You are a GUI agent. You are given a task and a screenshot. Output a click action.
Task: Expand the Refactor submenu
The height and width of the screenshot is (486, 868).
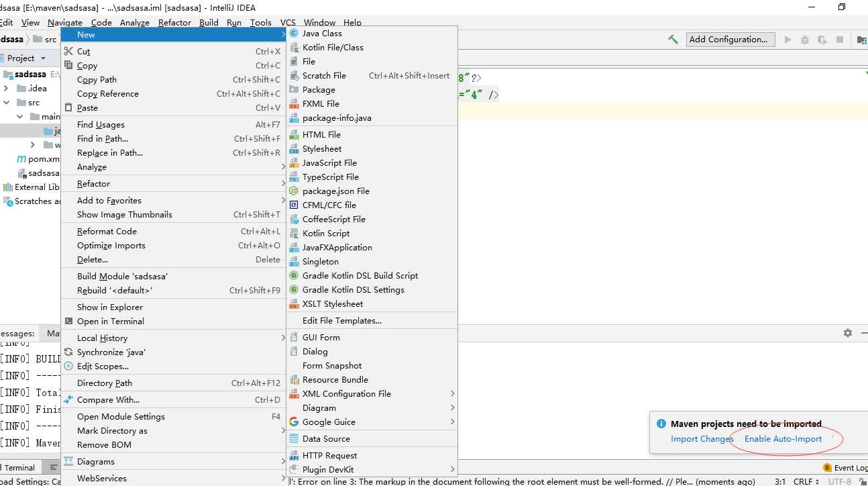click(x=283, y=183)
